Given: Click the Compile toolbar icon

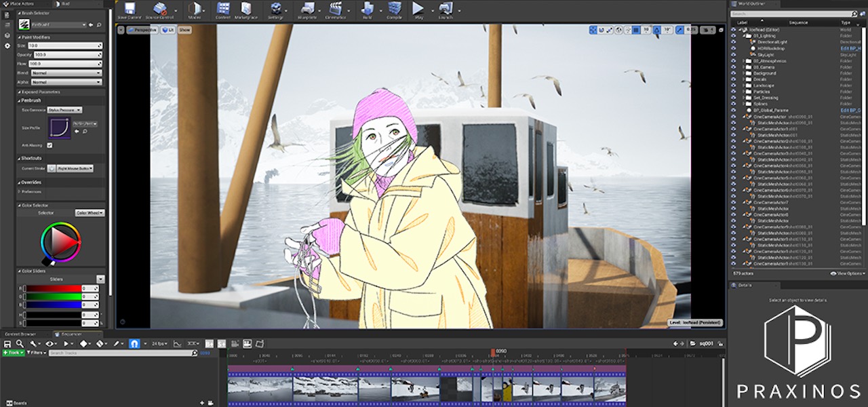Looking at the screenshot, I should pyautogui.click(x=394, y=9).
